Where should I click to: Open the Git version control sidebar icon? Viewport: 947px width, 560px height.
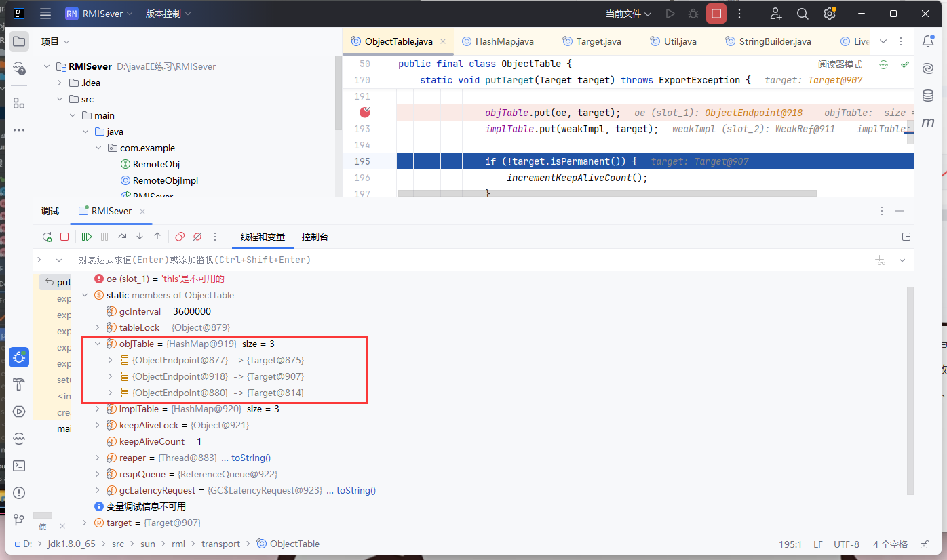pyautogui.click(x=19, y=520)
